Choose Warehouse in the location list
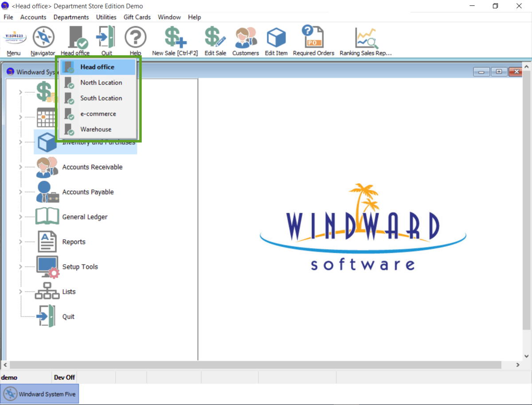 click(96, 129)
